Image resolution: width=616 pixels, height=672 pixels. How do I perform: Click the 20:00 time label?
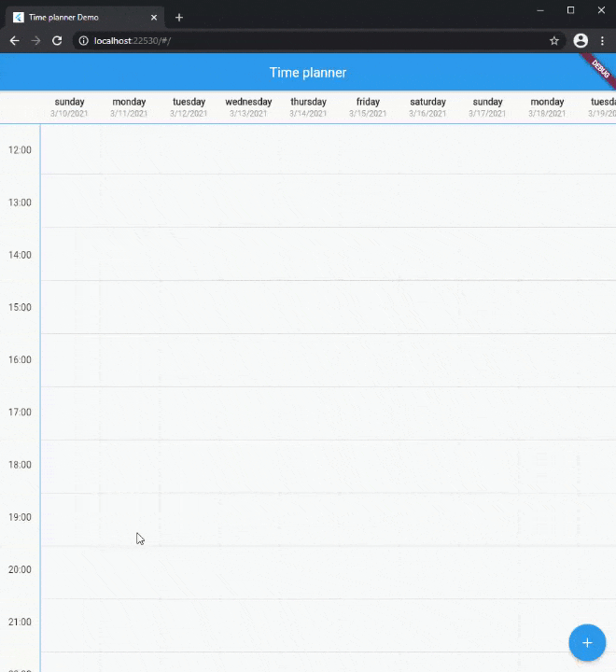pyautogui.click(x=20, y=569)
